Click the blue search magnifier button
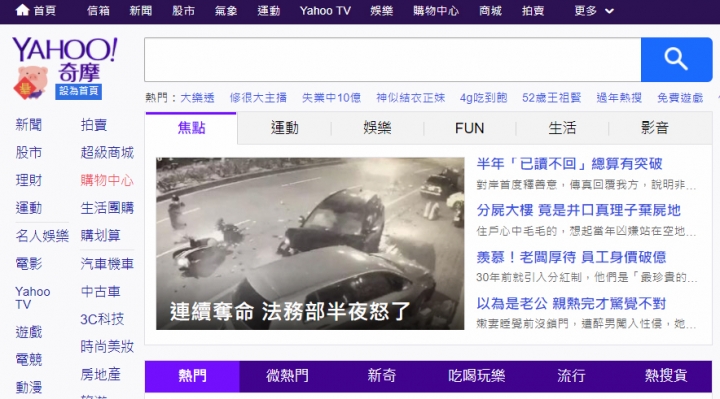Viewport: 720px width, 399px height. pos(676,60)
